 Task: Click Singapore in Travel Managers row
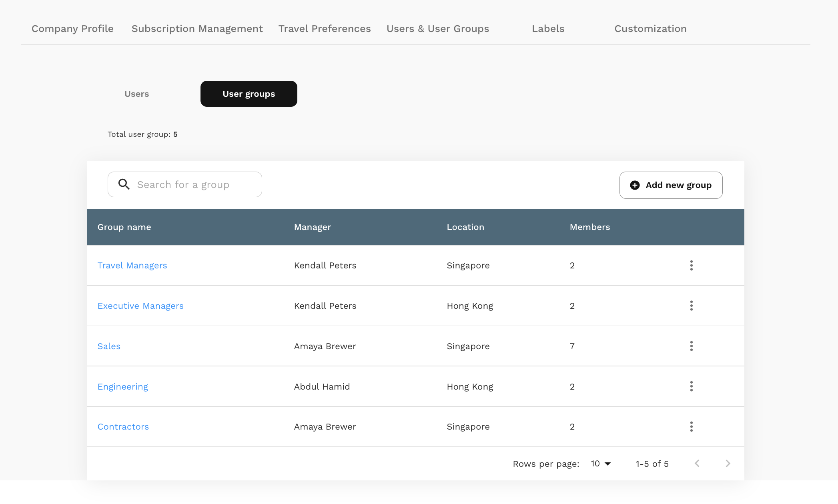tap(468, 266)
